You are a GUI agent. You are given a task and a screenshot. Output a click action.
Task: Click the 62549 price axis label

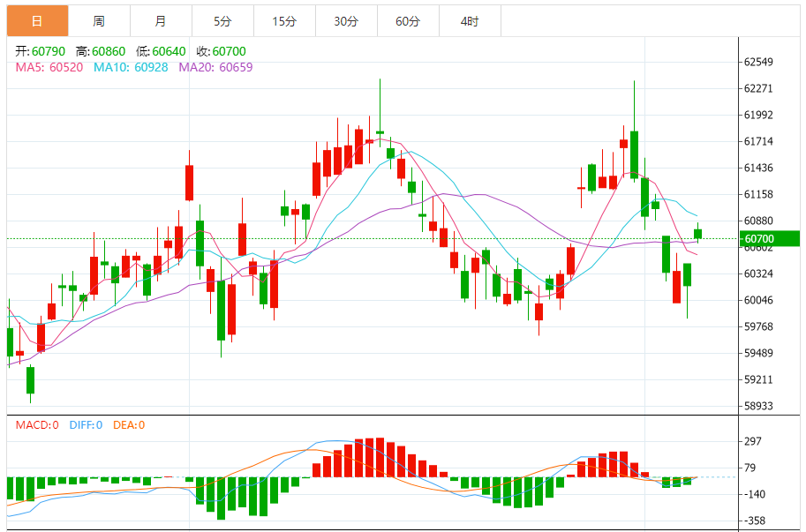tap(758, 62)
